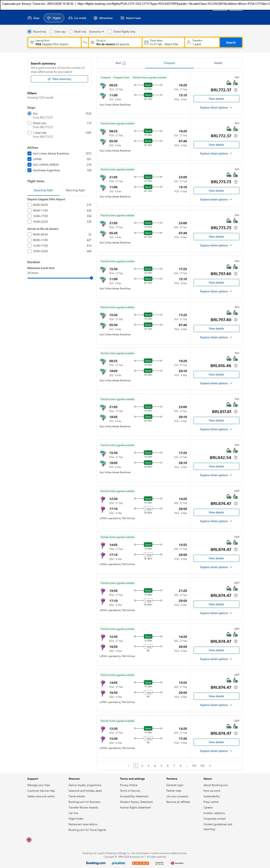Click the Maximum travel time slider handle

(91, 278)
